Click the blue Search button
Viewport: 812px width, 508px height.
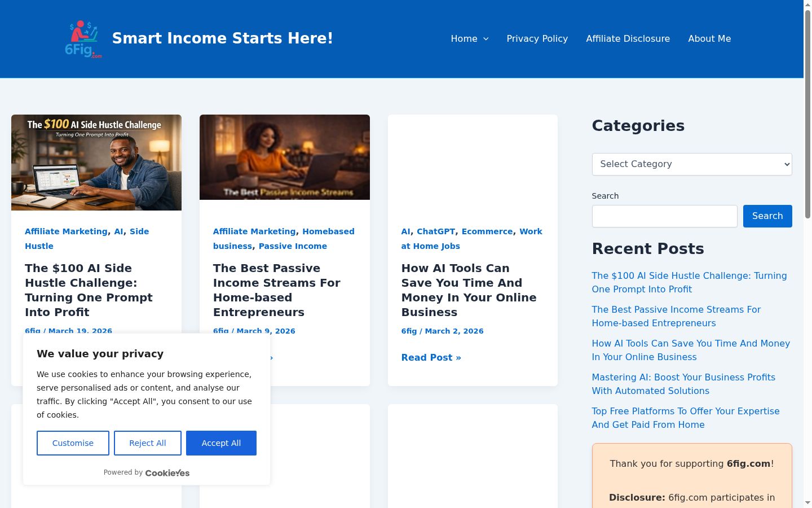pos(767,216)
